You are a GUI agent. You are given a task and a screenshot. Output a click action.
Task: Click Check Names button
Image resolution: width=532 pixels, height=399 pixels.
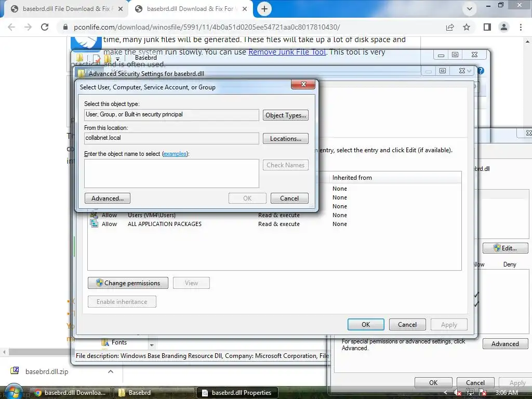click(286, 165)
